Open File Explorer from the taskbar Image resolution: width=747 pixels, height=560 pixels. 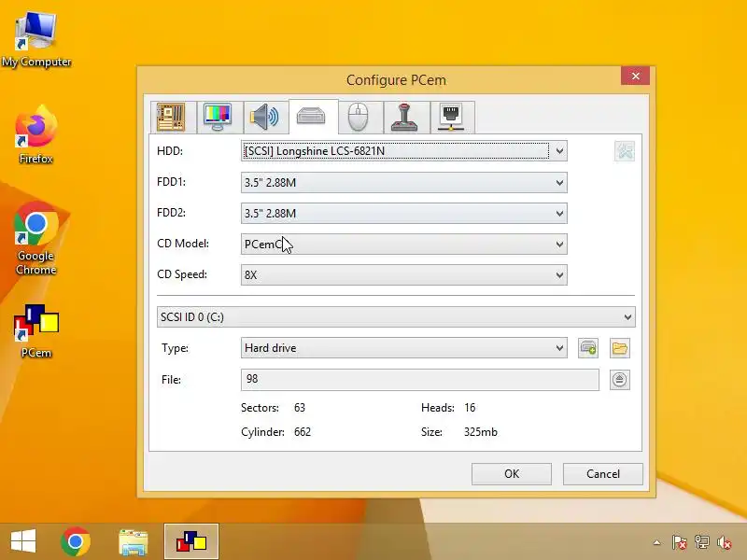(134, 542)
